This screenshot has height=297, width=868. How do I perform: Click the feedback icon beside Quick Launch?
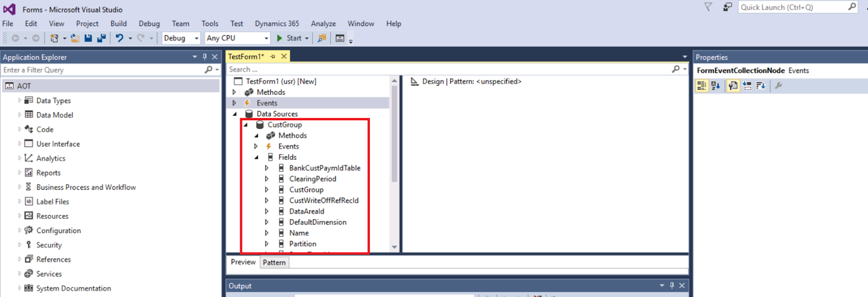click(727, 7)
